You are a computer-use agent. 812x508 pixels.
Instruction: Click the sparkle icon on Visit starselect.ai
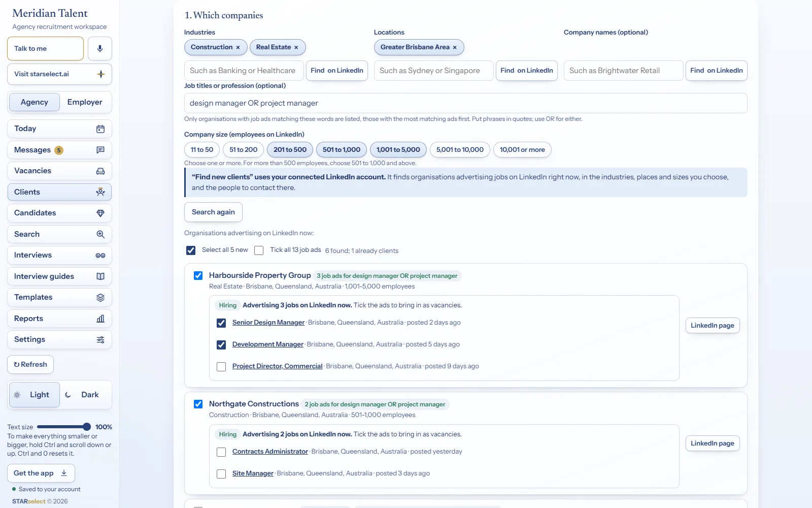pyautogui.click(x=101, y=74)
